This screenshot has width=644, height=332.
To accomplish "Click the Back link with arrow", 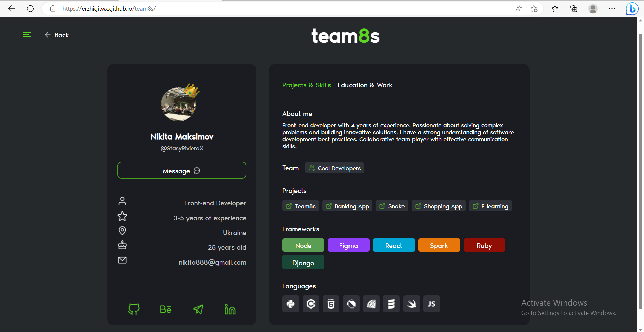I will pos(57,35).
